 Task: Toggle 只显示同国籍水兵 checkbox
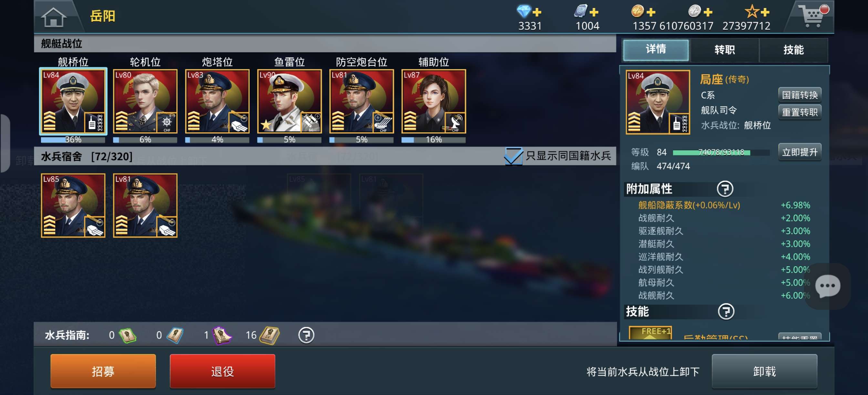click(x=513, y=156)
